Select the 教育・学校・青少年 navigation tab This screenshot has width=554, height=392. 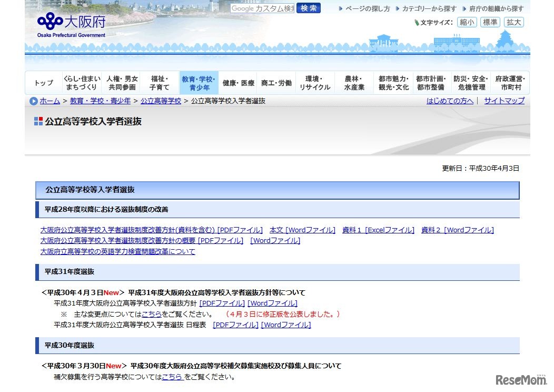199,83
